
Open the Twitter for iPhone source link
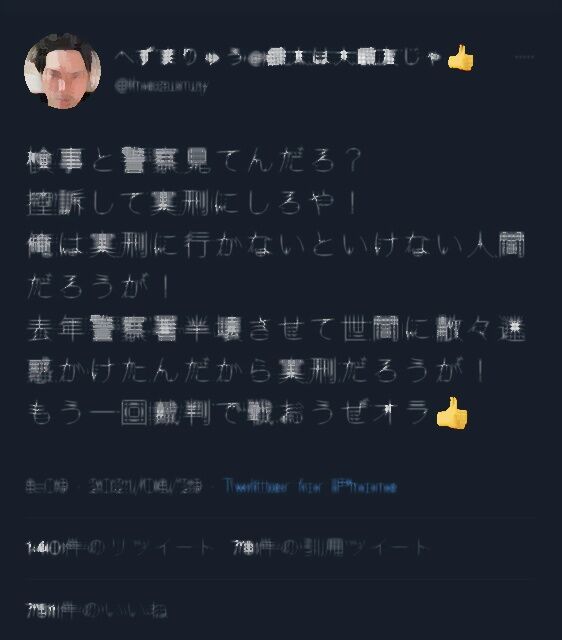coord(311,487)
